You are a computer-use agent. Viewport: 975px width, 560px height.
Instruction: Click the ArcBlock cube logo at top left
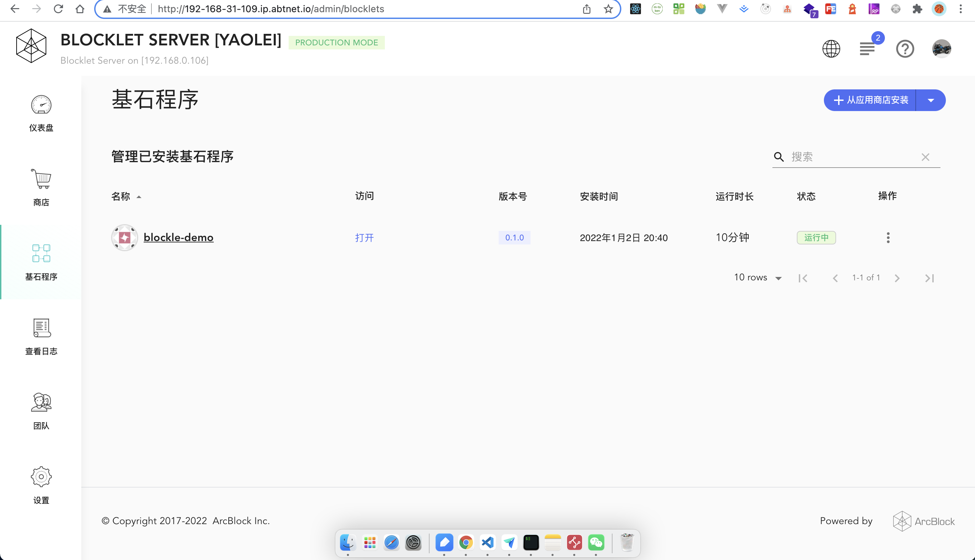coord(31,46)
